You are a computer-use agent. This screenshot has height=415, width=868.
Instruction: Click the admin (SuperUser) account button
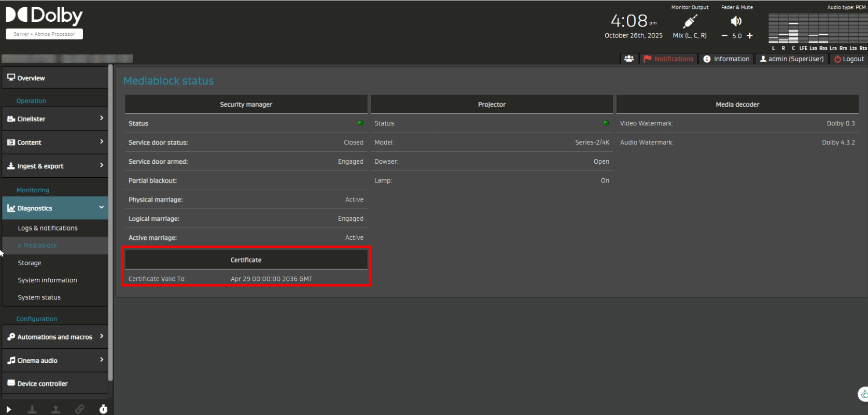[x=791, y=59]
